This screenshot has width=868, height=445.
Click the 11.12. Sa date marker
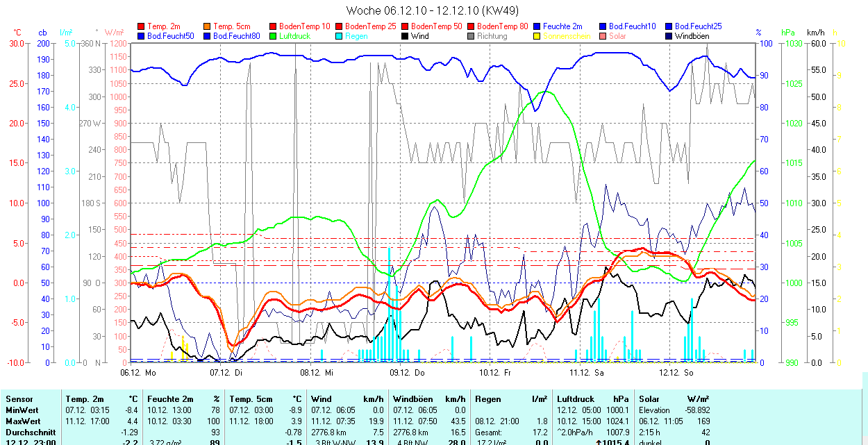point(587,373)
